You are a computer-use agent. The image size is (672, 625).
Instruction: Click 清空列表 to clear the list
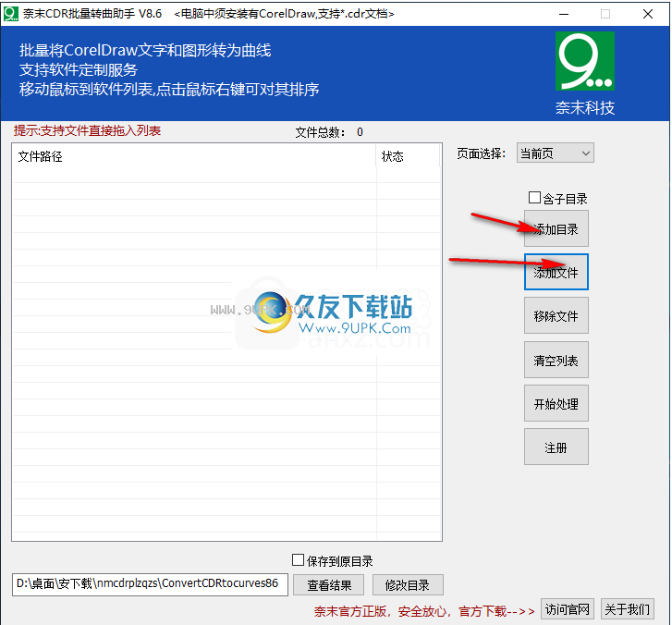click(x=556, y=360)
